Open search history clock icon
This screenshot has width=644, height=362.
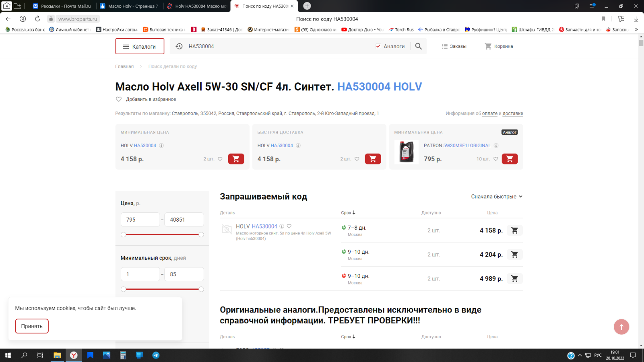point(179,46)
